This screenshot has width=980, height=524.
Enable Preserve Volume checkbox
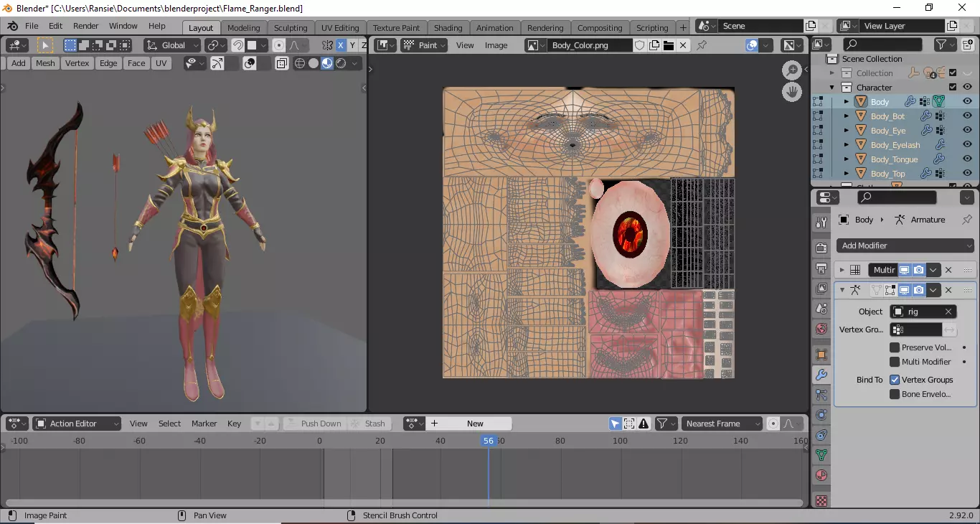[895, 347]
